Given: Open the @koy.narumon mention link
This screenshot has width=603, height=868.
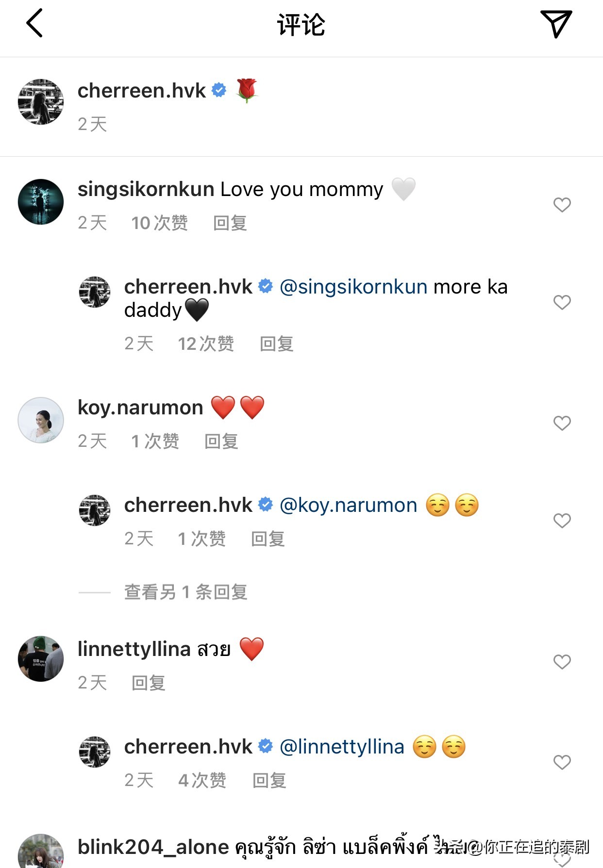Looking at the screenshot, I should tap(348, 505).
